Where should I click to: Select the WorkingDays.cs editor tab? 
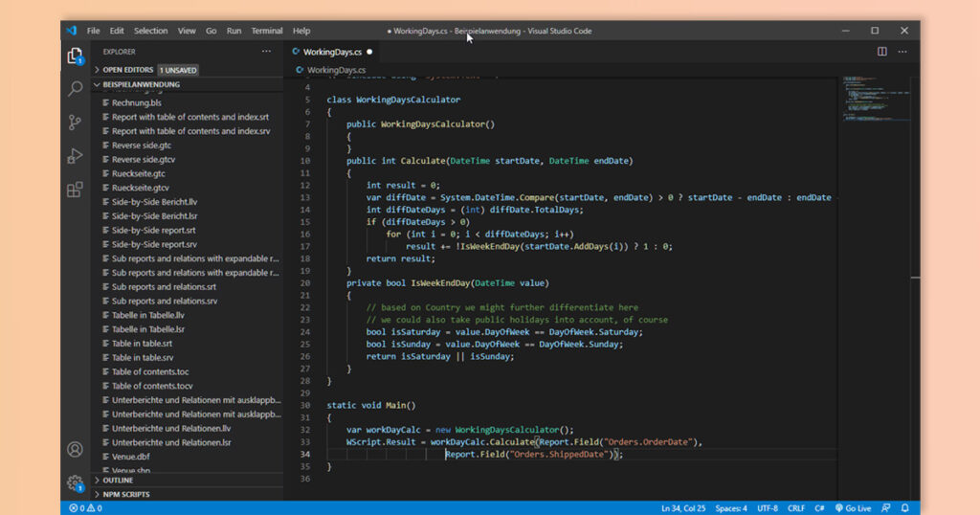point(332,52)
